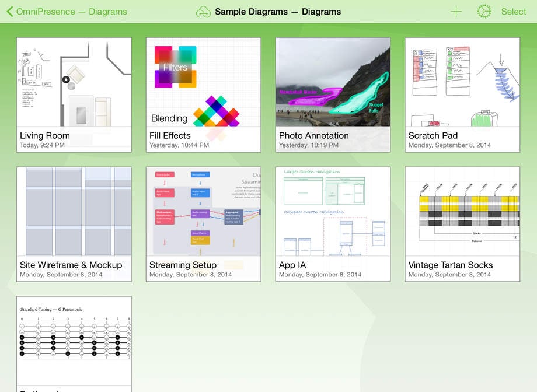This screenshot has width=537, height=392.
Task: Go back to OmniPresence Diagrams folder
Action: (67, 12)
